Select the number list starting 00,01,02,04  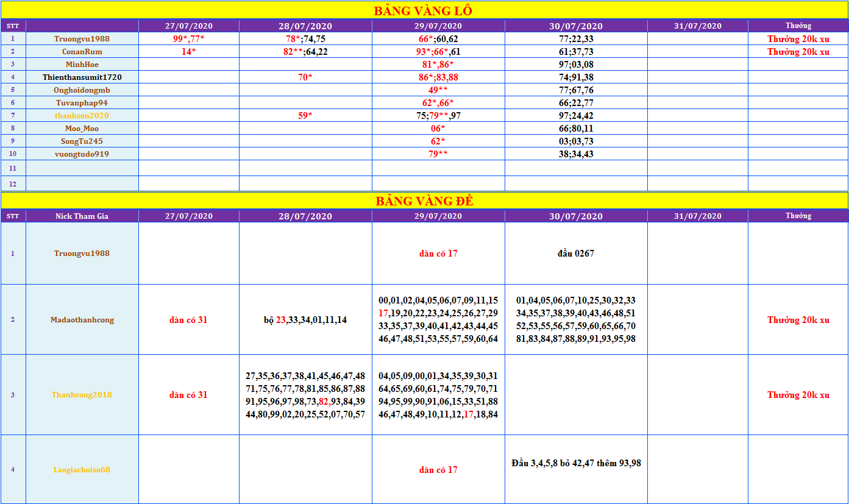point(438,319)
